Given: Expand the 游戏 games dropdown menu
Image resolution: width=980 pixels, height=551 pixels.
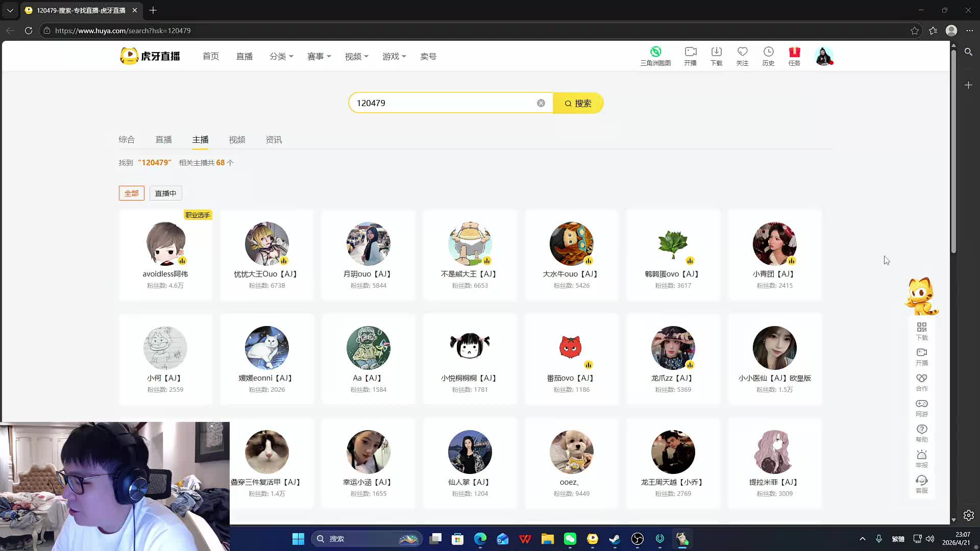Looking at the screenshot, I should (394, 56).
